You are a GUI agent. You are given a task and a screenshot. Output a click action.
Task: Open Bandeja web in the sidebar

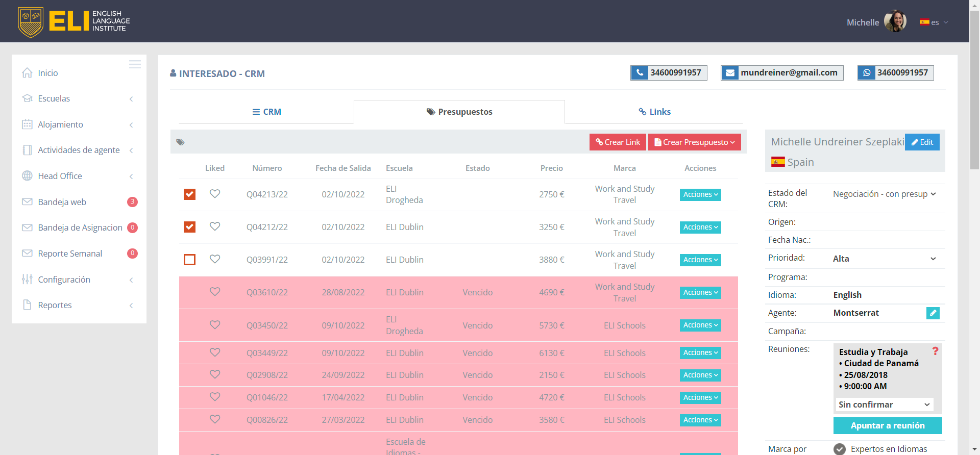(62, 202)
